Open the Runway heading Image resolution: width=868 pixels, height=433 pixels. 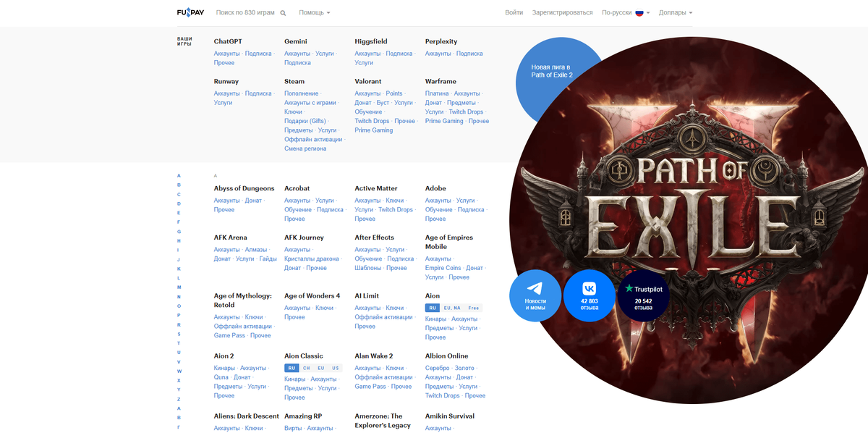coord(226,81)
